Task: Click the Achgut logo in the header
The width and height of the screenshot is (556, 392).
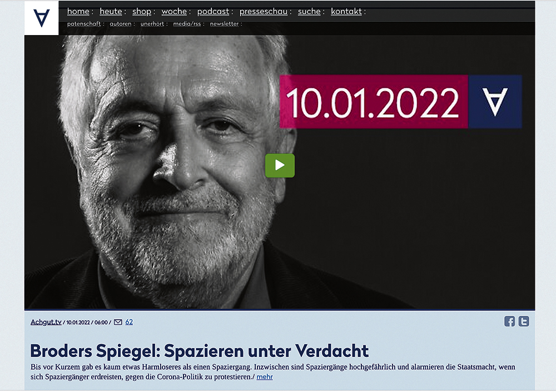Action: point(42,18)
